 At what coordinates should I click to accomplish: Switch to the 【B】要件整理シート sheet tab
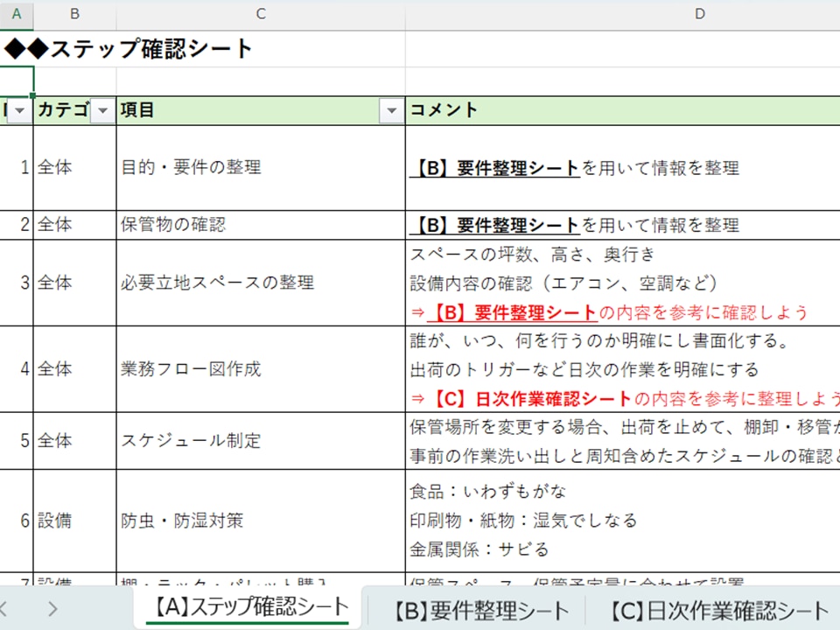480,610
